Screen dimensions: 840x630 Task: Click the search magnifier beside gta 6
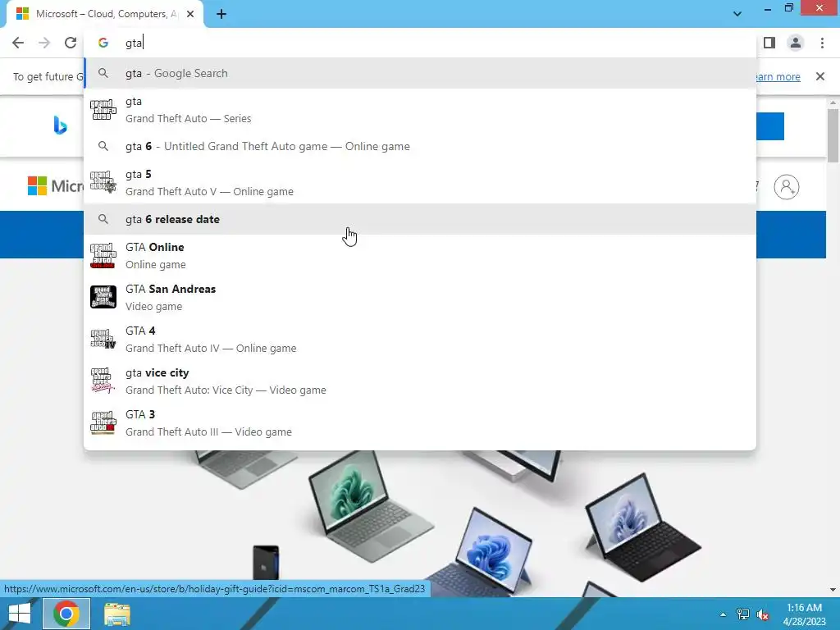[x=103, y=146]
